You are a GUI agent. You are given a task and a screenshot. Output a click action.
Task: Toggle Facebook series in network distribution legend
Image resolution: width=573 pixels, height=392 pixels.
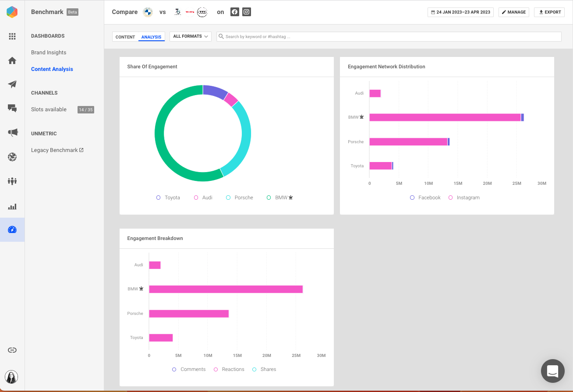click(x=425, y=198)
